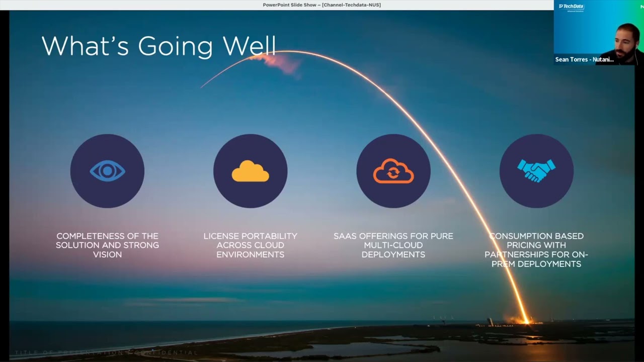The width and height of the screenshot is (644, 362).
Task: Click "Completeness of the solution and strong vision" text
Action: (107, 245)
